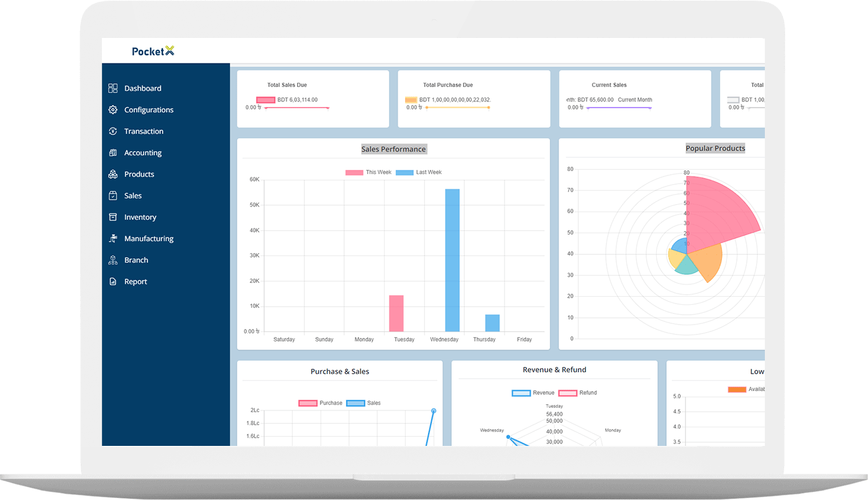Toggle Sales legend in Purchase & Sales chart
This screenshot has width=868, height=500.
click(x=363, y=403)
